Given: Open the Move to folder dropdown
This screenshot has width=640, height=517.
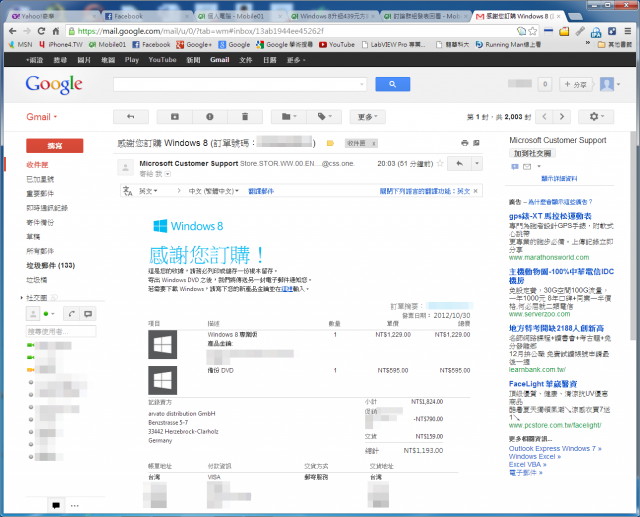Looking at the screenshot, I should 289,117.
